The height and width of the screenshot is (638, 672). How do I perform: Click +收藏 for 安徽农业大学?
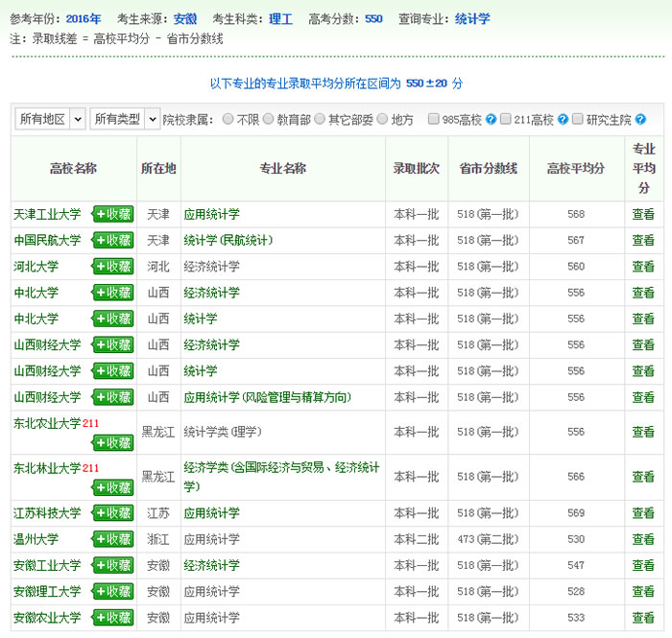(113, 618)
